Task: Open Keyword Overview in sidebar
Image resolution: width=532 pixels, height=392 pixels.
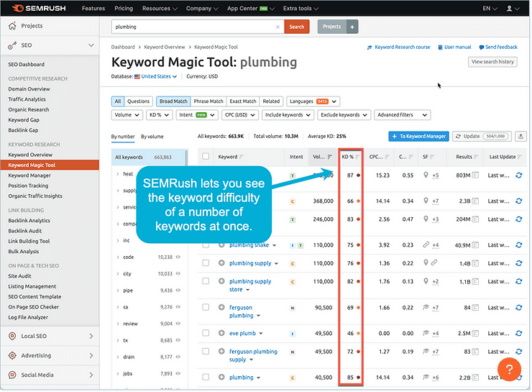Action: pyautogui.click(x=30, y=155)
